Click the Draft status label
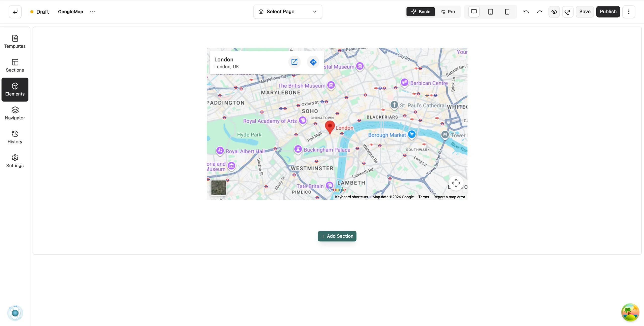This screenshot has height=326, width=644. click(x=43, y=12)
